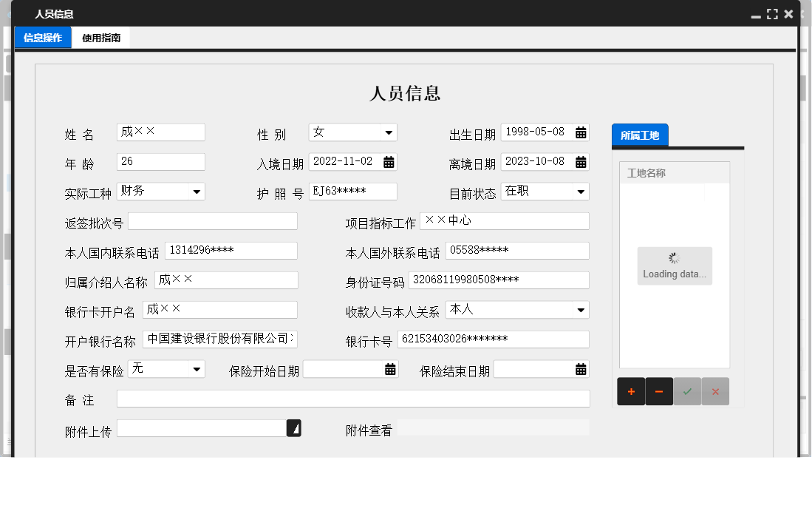Click the red X cancel icon below worksite list
This screenshot has height=514, width=812.
pos(714,391)
